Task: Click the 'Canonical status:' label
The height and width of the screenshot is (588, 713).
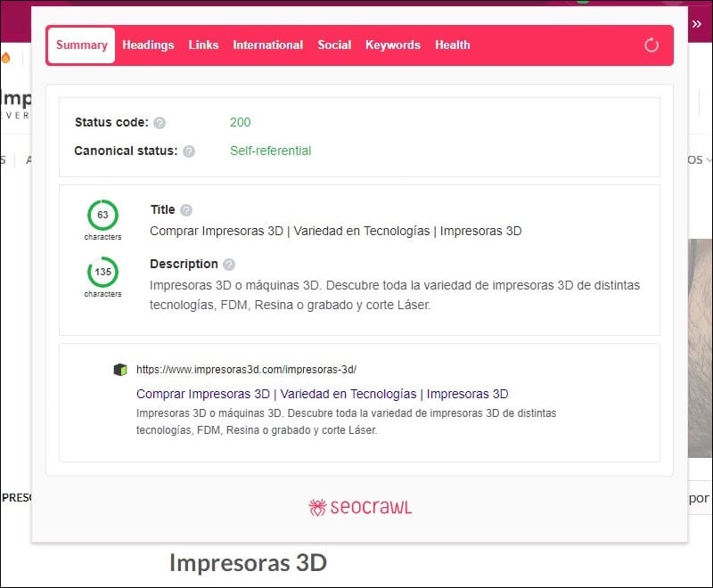Action: coord(126,151)
